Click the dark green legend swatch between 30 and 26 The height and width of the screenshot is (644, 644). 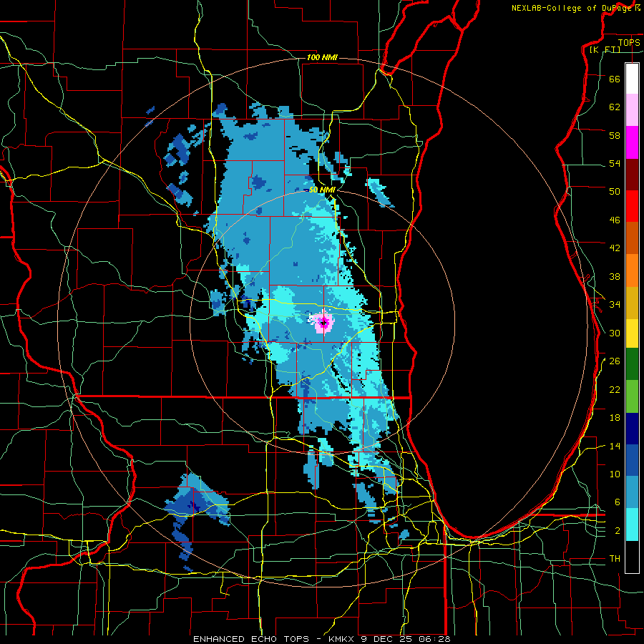(632, 364)
